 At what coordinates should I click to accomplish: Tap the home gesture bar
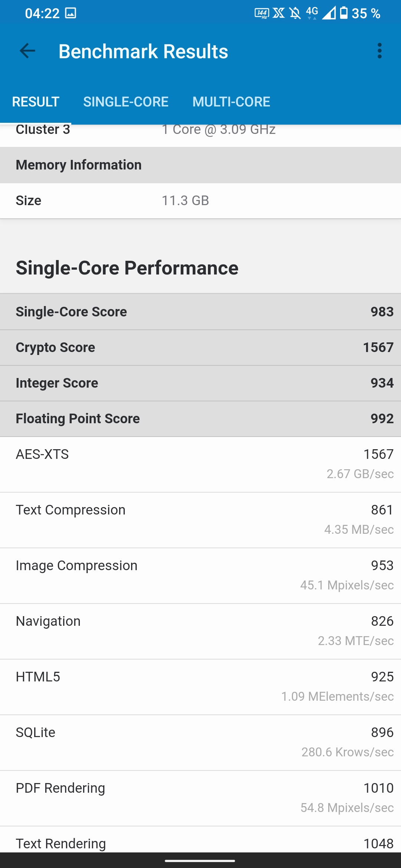(x=200, y=861)
